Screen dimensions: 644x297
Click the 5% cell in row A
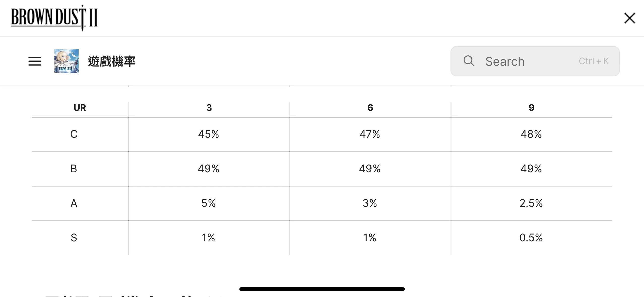click(209, 203)
